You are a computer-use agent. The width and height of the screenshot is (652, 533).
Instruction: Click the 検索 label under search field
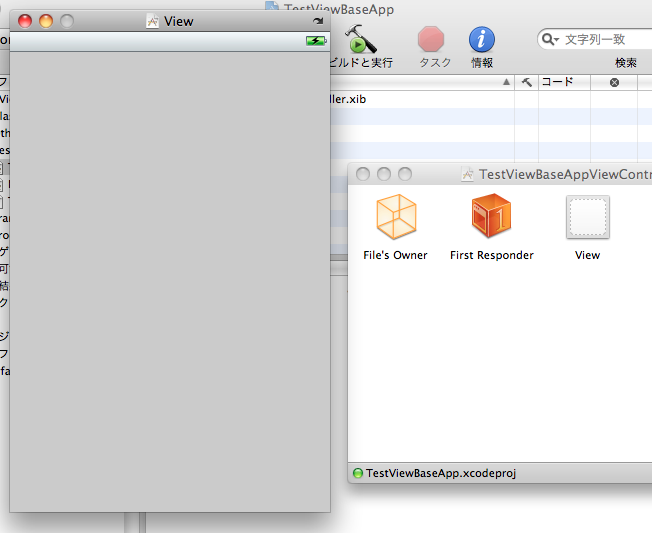[x=626, y=63]
